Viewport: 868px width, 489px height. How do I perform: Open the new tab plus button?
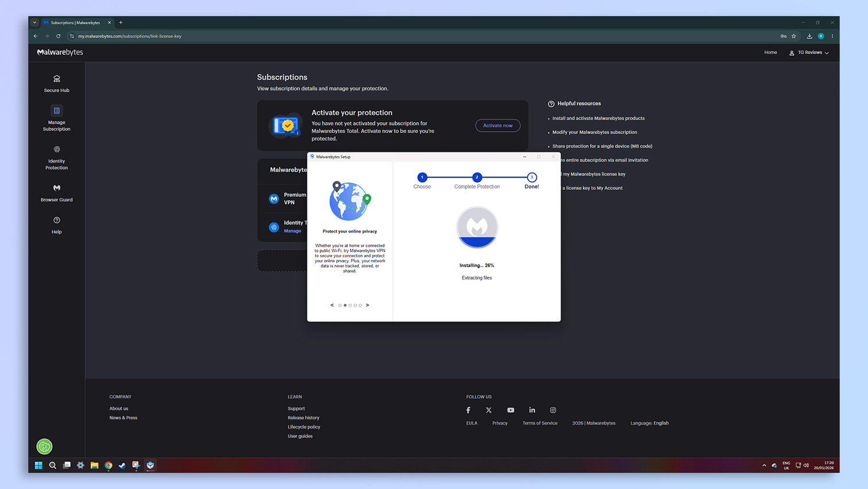pos(121,22)
